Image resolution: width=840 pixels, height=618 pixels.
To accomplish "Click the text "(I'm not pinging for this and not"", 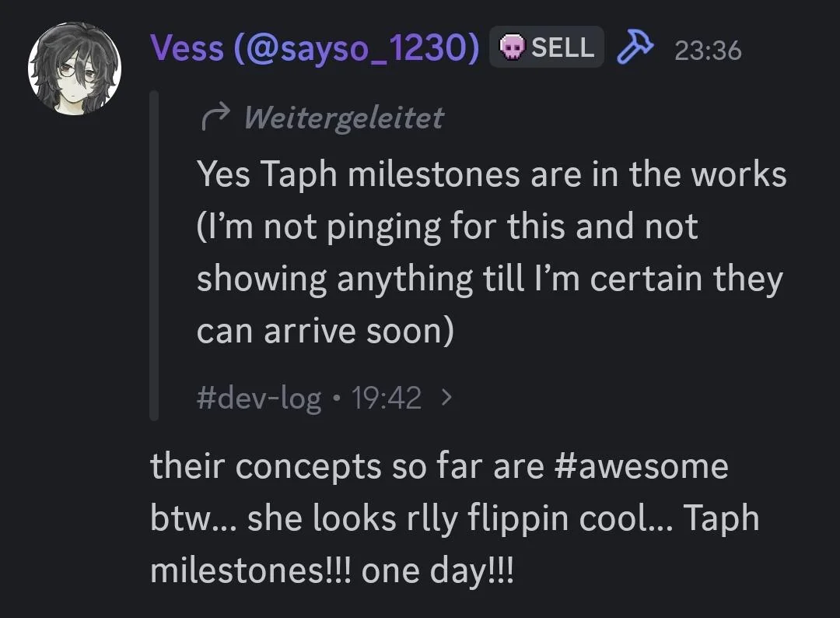I will pos(447,226).
